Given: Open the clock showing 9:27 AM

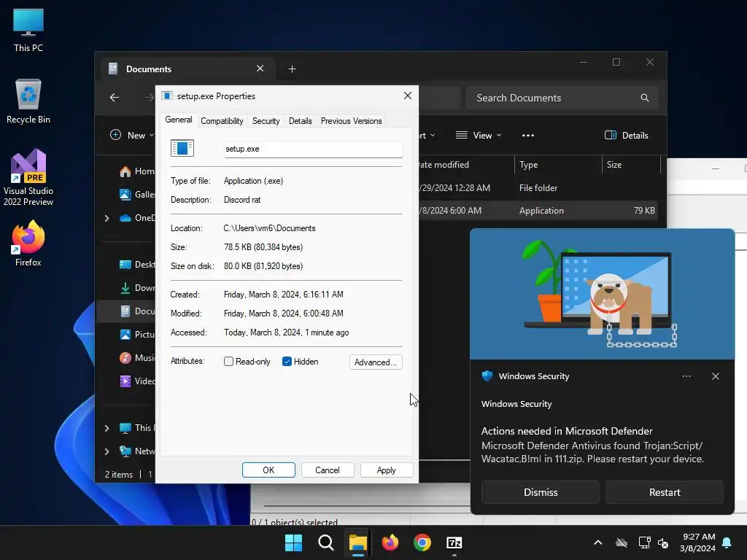Looking at the screenshot, I should point(698,542).
